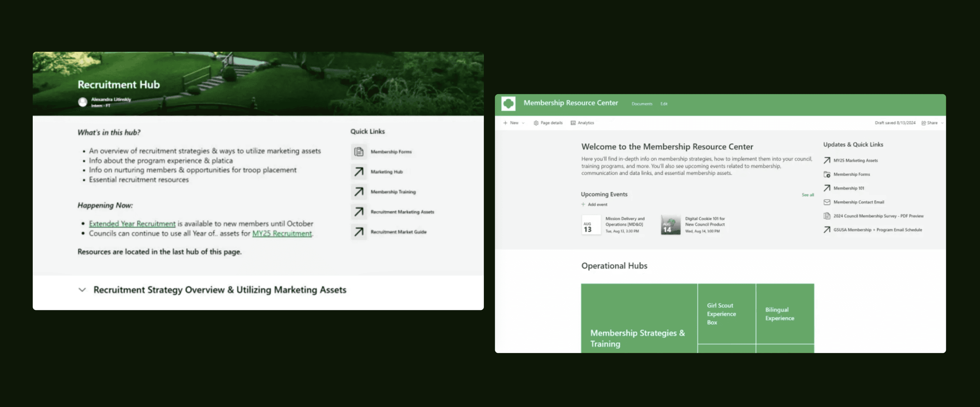Viewport: 980px width, 407px height.
Task: Collapse the Recruitment Strategy Overview section chevron
Action: pos(82,290)
